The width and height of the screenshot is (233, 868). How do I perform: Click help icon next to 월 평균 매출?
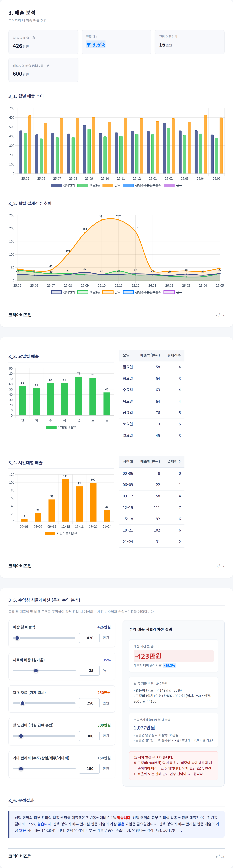click(x=33, y=38)
